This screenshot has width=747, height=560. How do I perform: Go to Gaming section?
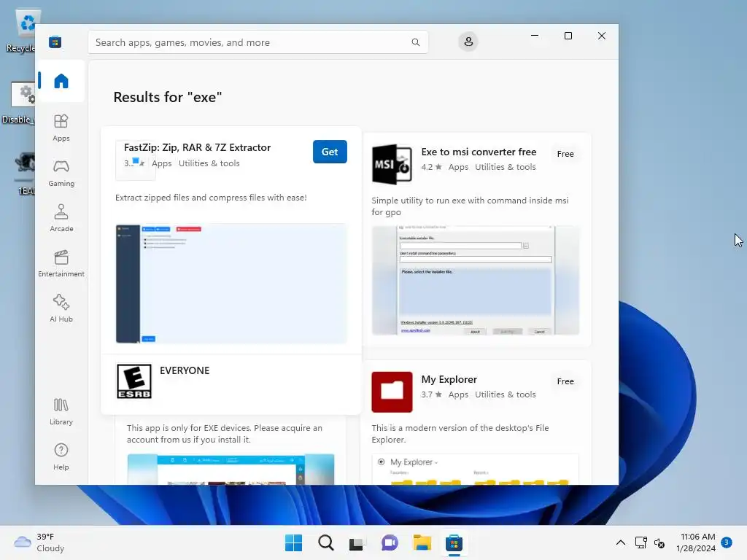[x=61, y=173]
